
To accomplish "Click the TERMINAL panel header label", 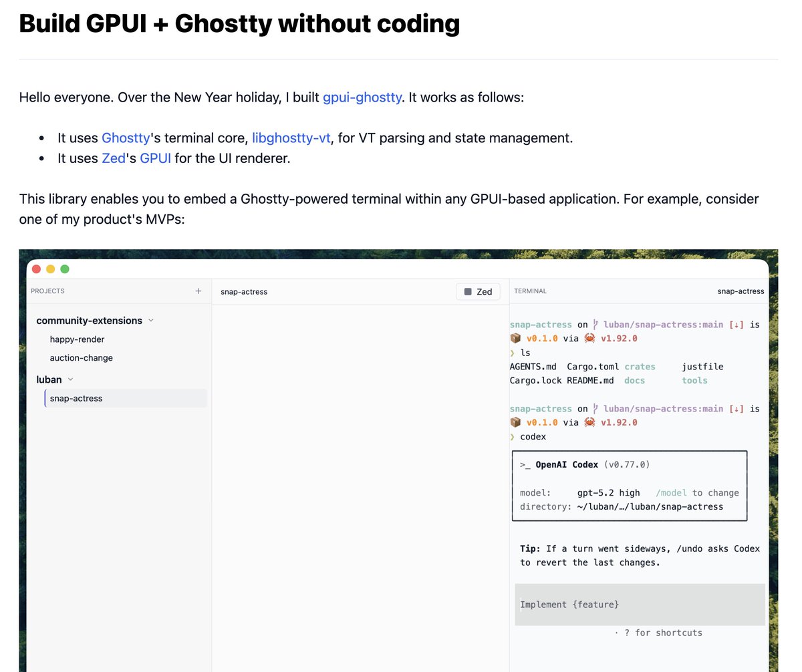I will tap(530, 291).
